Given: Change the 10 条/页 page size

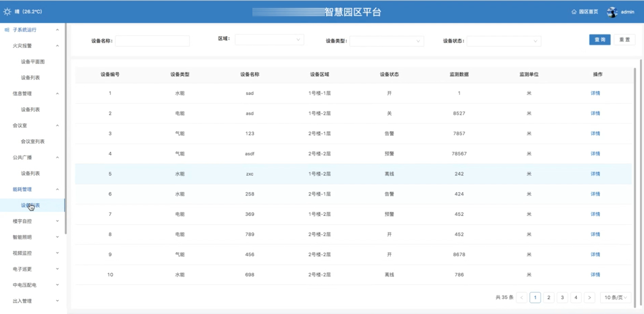Looking at the screenshot, I should point(616,297).
